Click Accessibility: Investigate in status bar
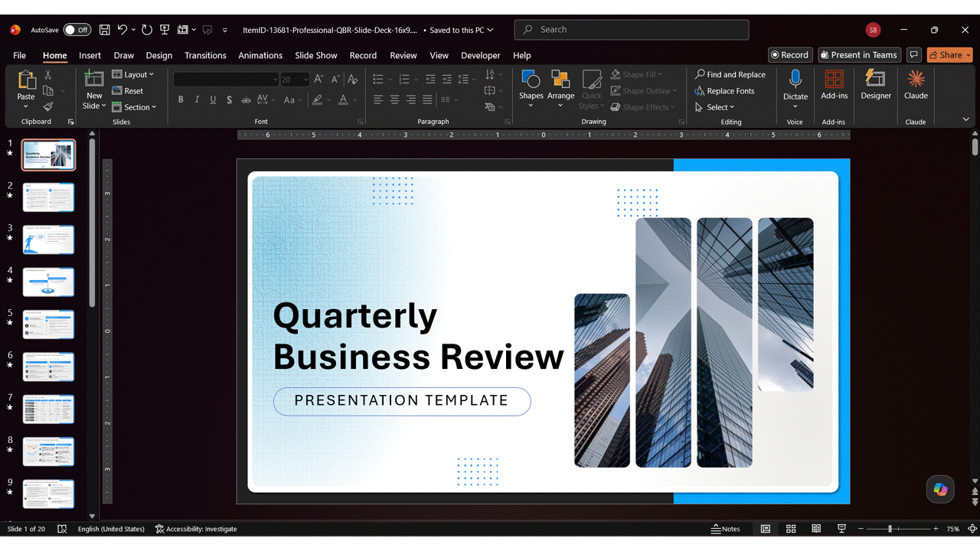This screenshot has width=980, height=551. [196, 529]
